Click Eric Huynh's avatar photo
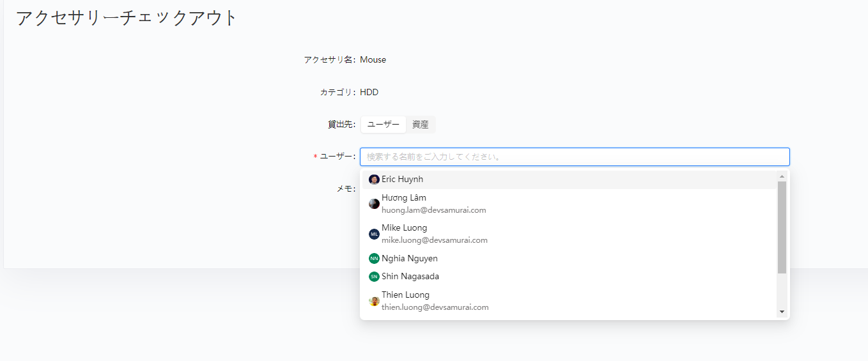Image resolution: width=868 pixels, height=361 pixels. tap(374, 180)
